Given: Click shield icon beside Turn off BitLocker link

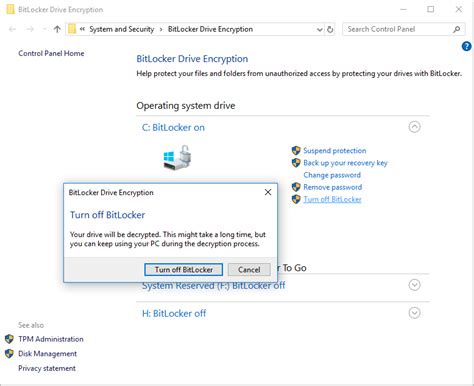Looking at the screenshot, I should [296, 199].
